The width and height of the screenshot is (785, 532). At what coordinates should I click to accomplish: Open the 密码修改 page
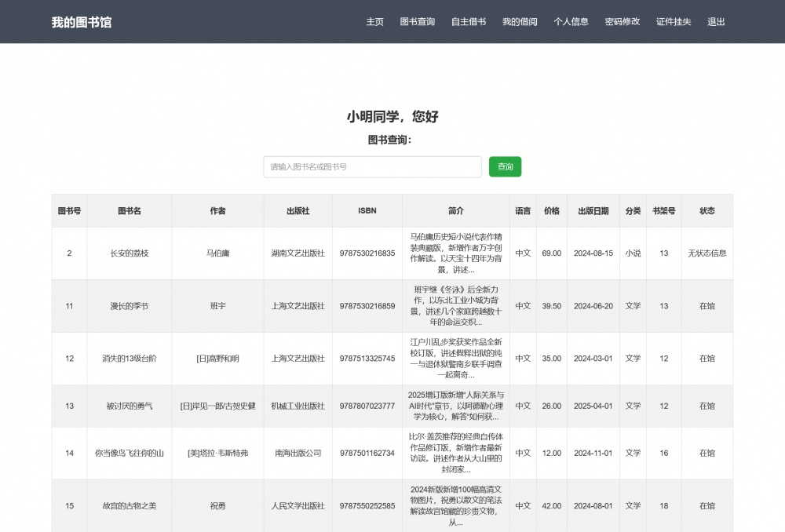(x=623, y=22)
